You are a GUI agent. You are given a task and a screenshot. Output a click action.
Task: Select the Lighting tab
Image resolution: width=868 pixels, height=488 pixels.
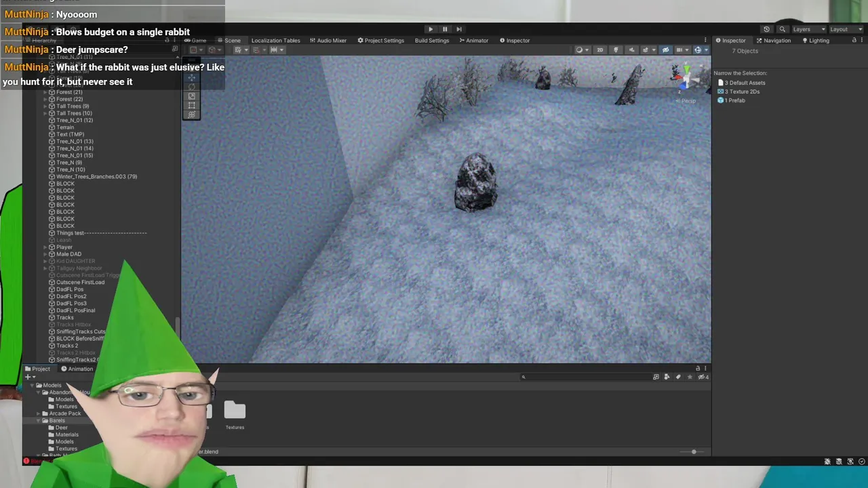(x=815, y=41)
